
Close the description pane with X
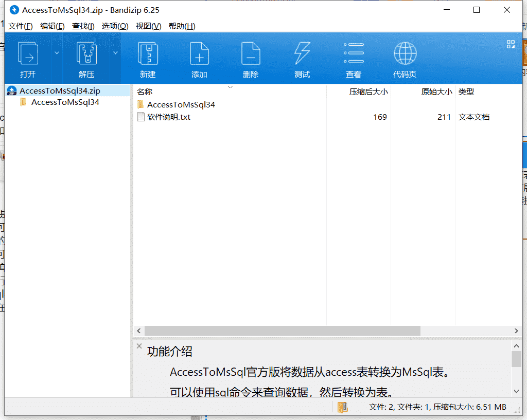(139, 346)
